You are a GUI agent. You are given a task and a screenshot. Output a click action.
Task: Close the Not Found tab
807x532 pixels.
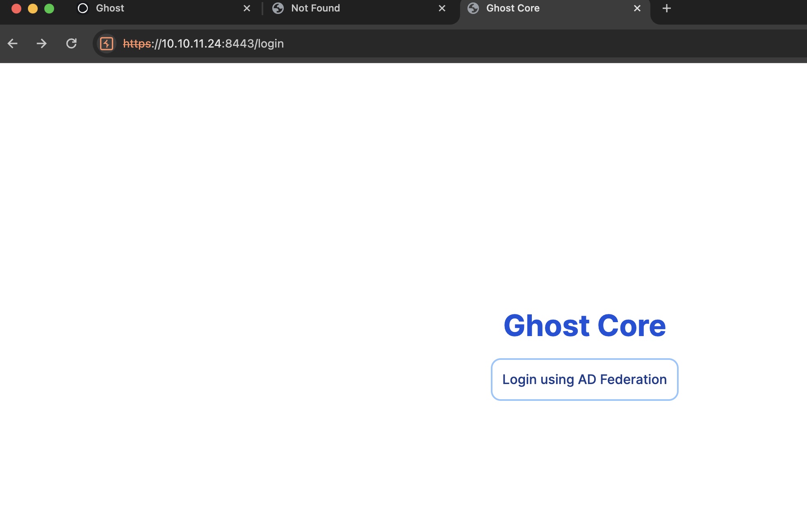click(442, 8)
